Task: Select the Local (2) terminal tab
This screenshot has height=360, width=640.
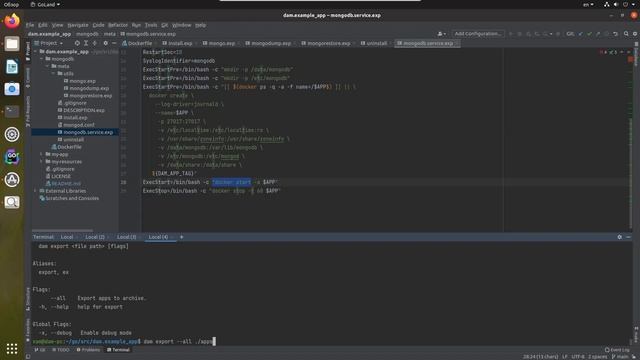Action: pyautogui.click(x=95, y=237)
